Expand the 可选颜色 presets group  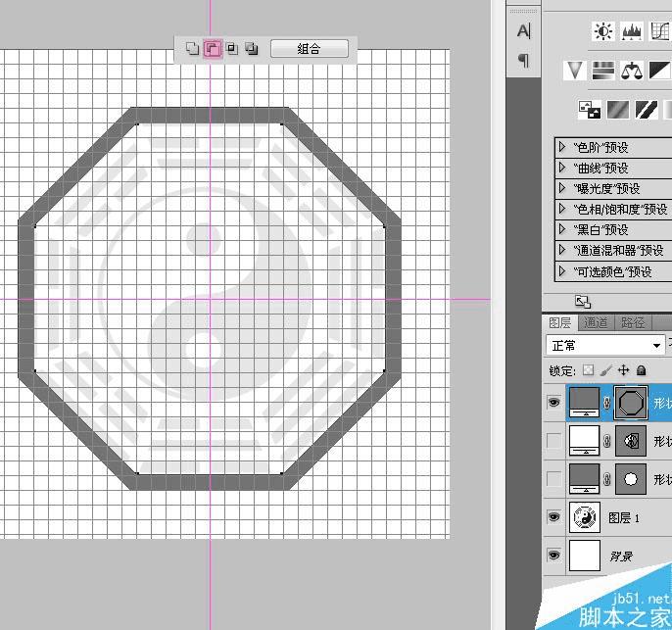(562, 270)
